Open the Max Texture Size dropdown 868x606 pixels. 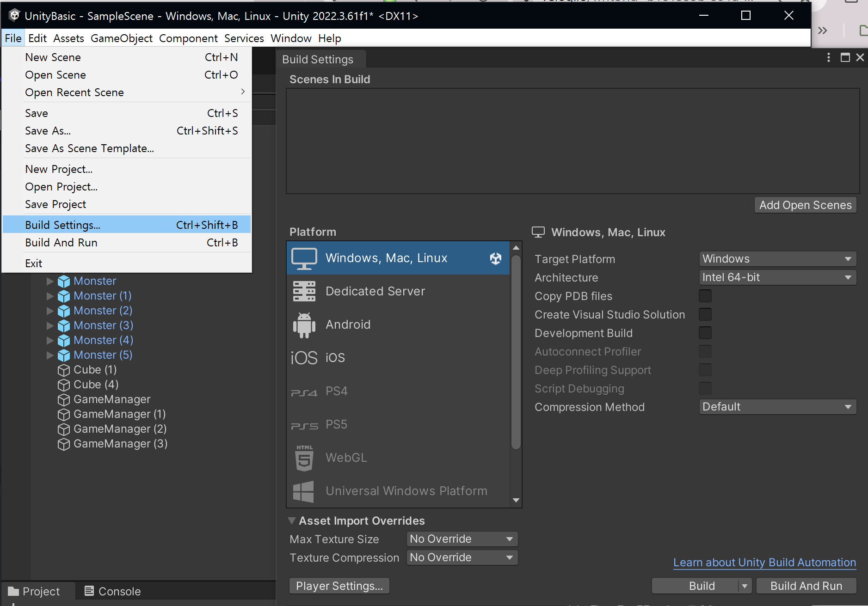coord(462,539)
